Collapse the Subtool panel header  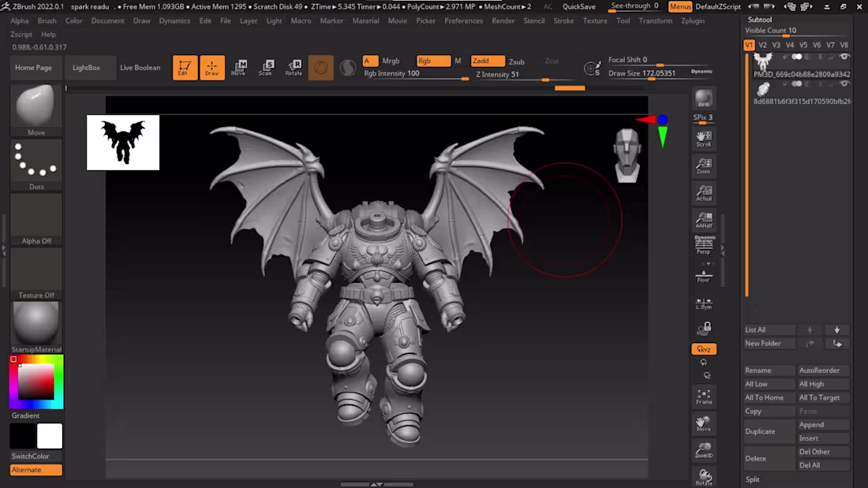point(759,20)
